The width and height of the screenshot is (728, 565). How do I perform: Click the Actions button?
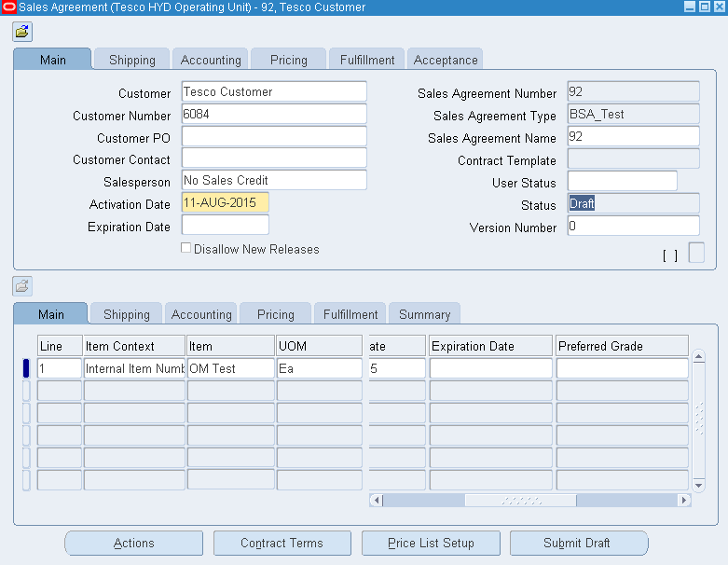click(133, 543)
